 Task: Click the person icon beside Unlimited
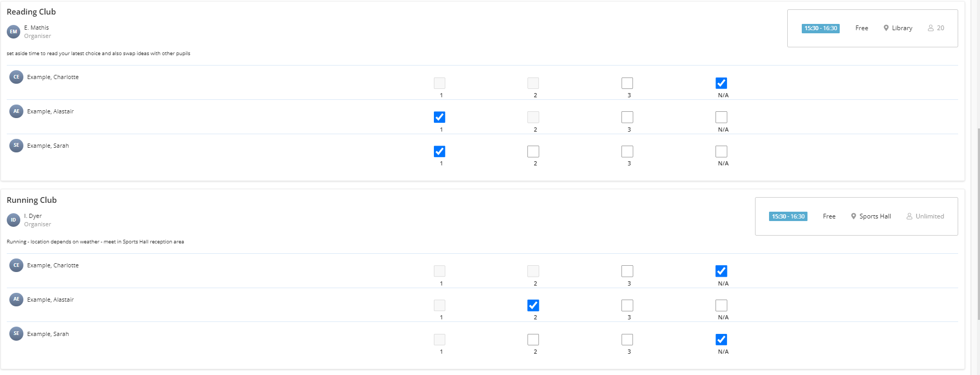tap(909, 216)
